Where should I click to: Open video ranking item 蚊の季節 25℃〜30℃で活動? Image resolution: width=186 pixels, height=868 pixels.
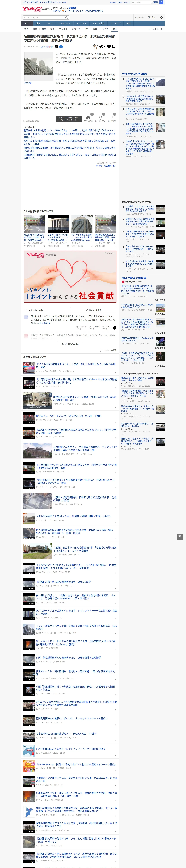(140, 209)
